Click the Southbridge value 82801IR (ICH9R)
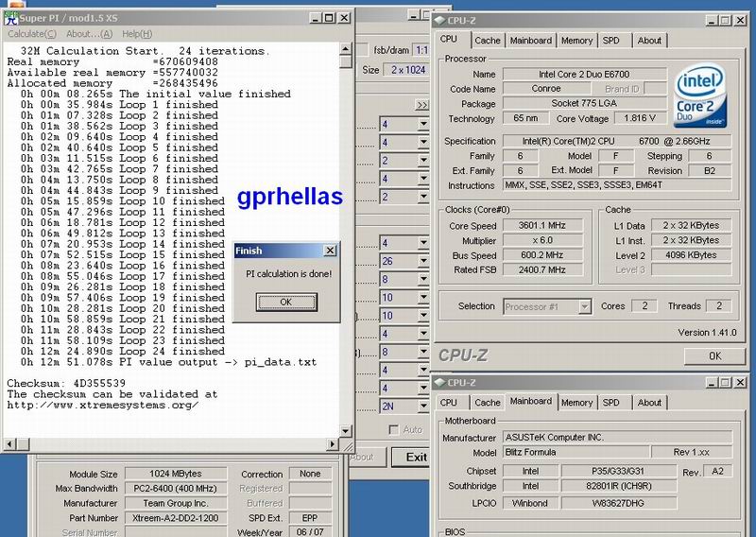This screenshot has height=537, width=756. coord(619,486)
